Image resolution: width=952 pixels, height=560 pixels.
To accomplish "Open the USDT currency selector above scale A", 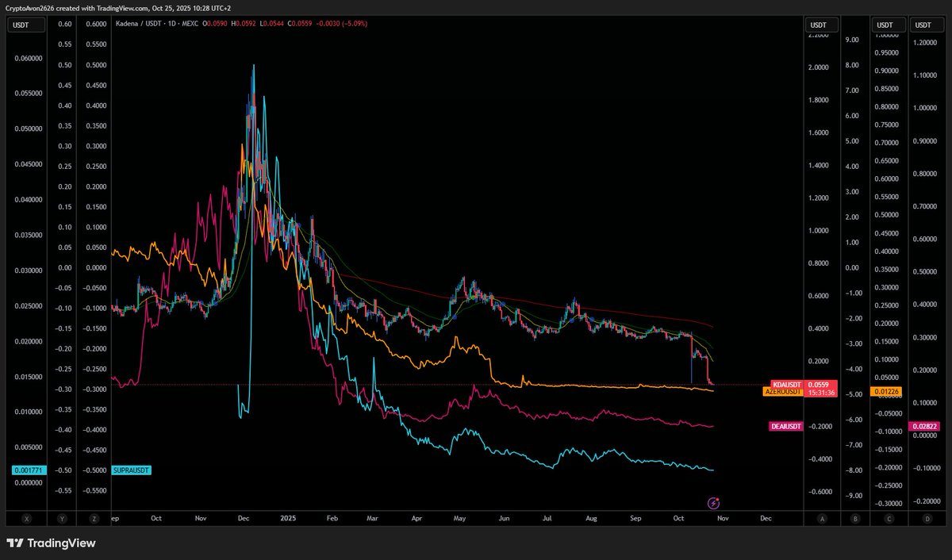I will [x=820, y=25].
